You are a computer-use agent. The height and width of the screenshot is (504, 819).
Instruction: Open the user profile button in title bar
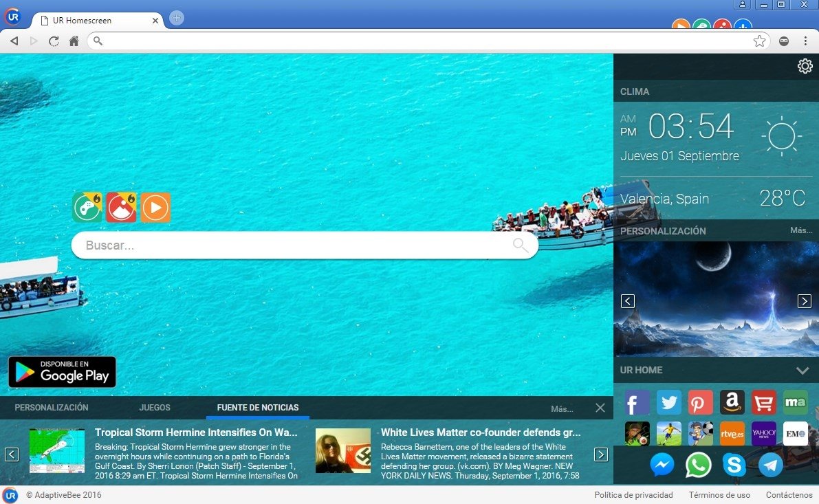tap(742, 5)
